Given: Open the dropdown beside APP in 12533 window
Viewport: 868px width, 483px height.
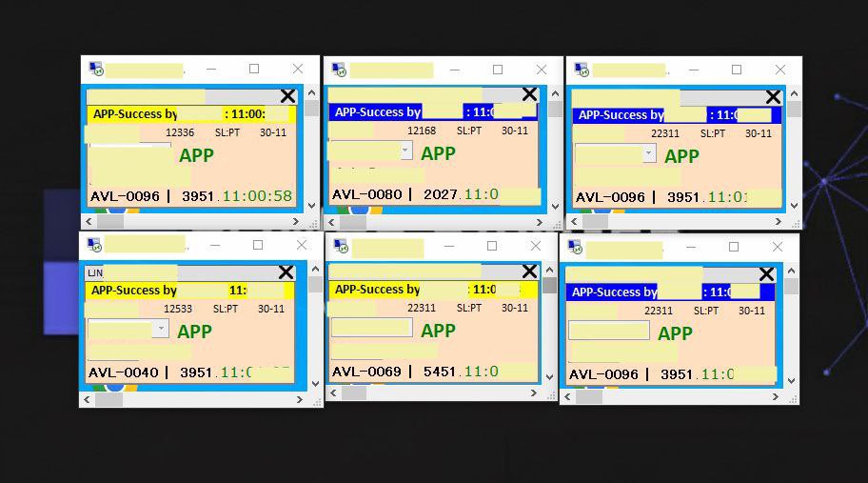Looking at the screenshot, I should click(x=161, y=329).
